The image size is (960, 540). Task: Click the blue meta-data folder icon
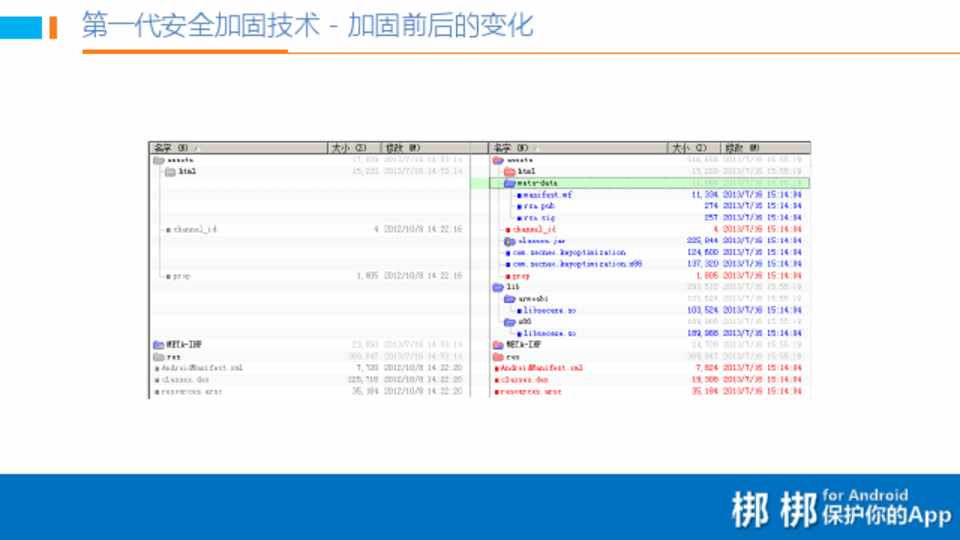509,183
